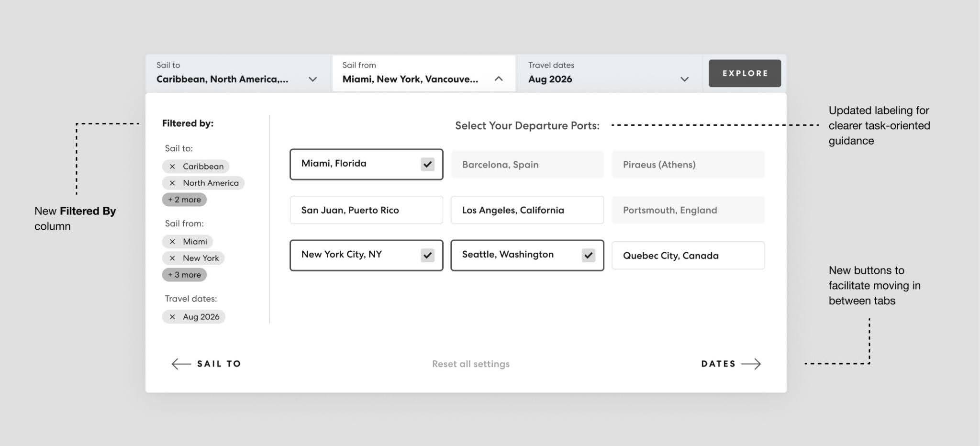Select Los Angeles, California port
The width and height of the screenshot is (980, 446).
527,210
